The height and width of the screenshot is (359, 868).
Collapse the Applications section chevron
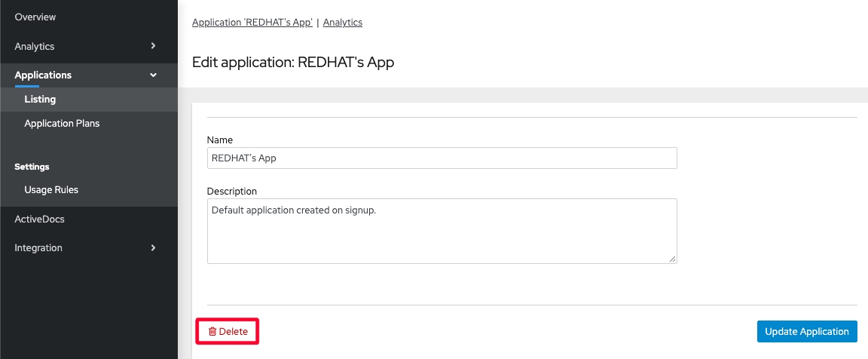tap(153, 75)
